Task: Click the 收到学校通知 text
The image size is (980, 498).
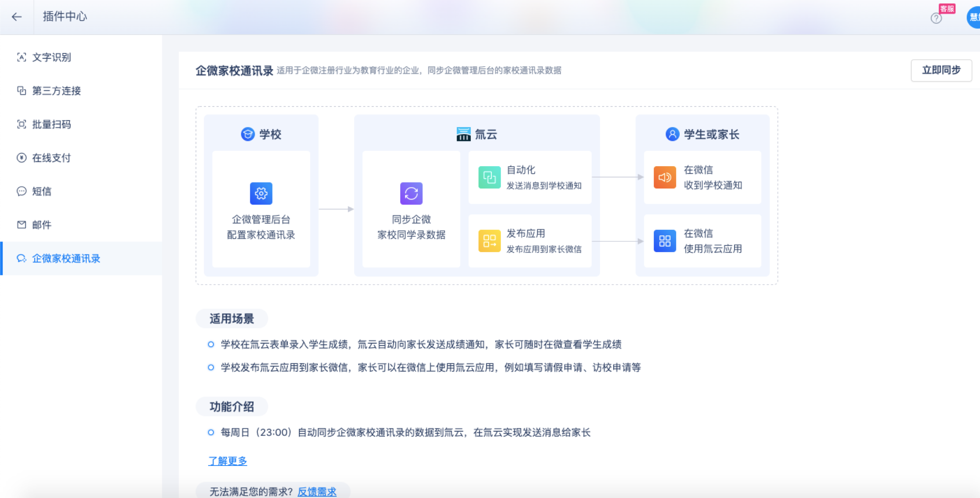Action: point(713,185)
